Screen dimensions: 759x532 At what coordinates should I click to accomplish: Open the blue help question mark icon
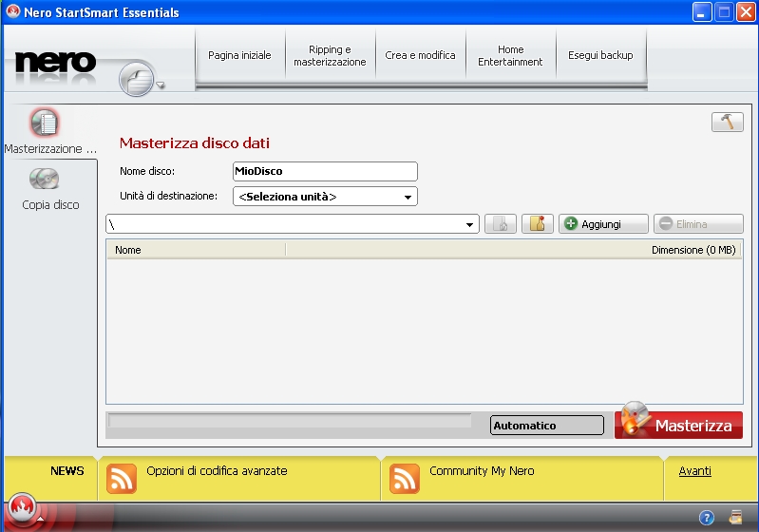click(707, 518)
